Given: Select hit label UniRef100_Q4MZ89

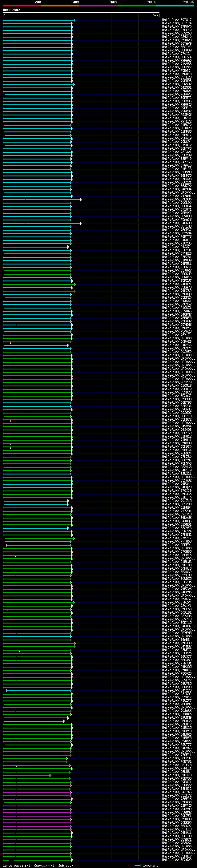Looking at the screenshot, I should tap(177, 291).
